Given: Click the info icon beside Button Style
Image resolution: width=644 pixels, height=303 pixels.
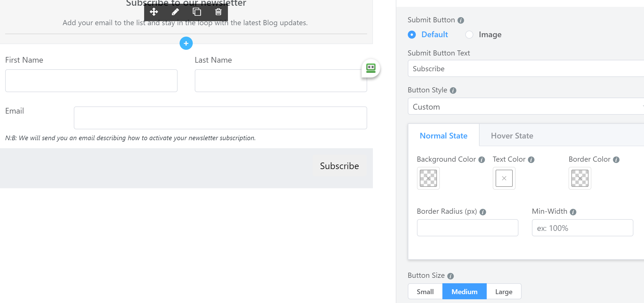Looking at the screenshot, I should (x=453, y=90).
